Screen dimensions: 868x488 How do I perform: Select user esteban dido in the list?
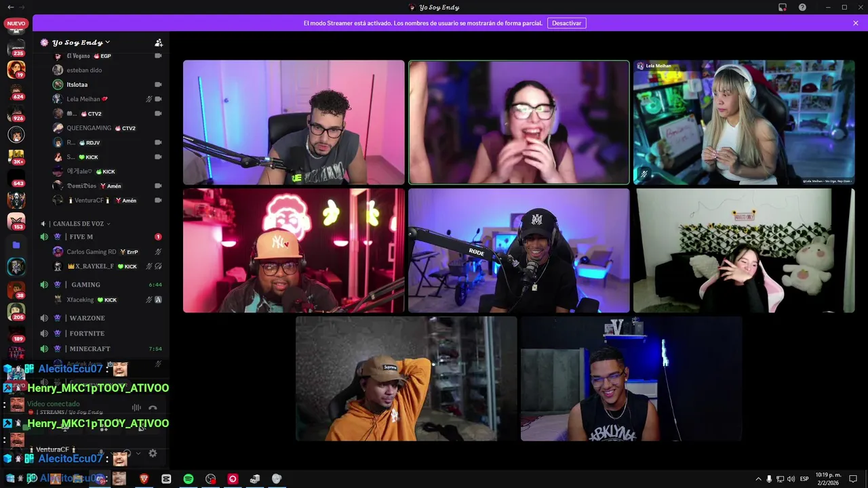coord(84,70)
